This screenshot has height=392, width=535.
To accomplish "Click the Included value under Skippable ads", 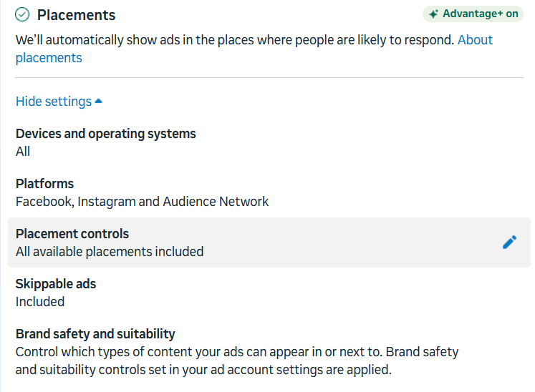I will [40, 302].
